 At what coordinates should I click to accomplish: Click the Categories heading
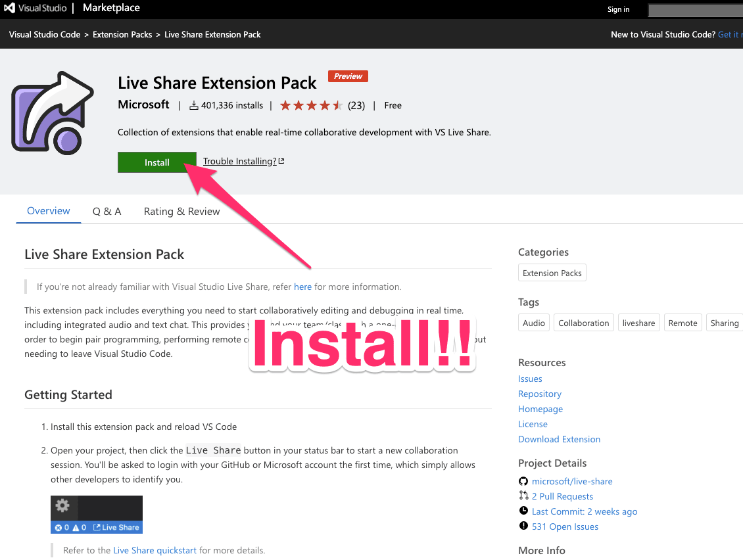click(543, 252)
